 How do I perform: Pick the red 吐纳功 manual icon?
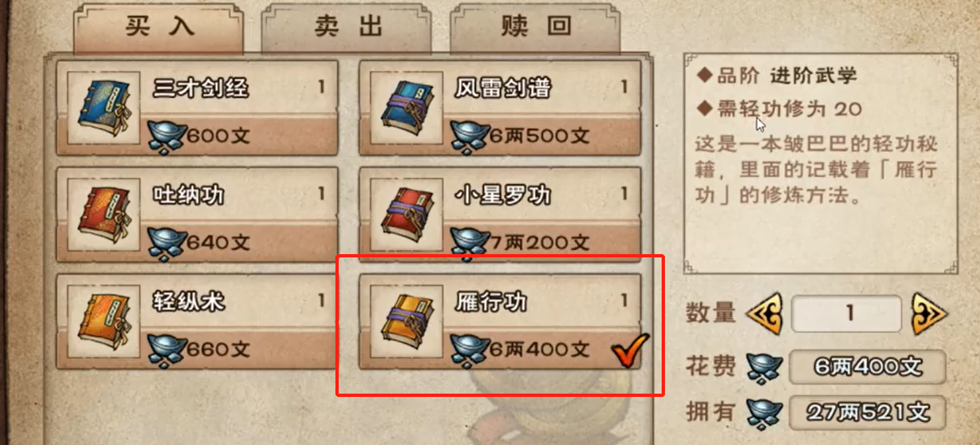click(104, 215)
